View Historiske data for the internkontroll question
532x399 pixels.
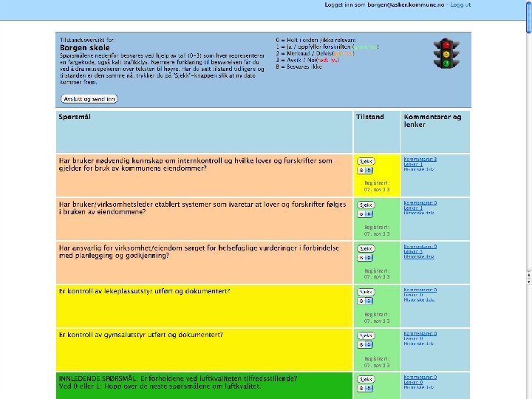click(x=419, y=169)
